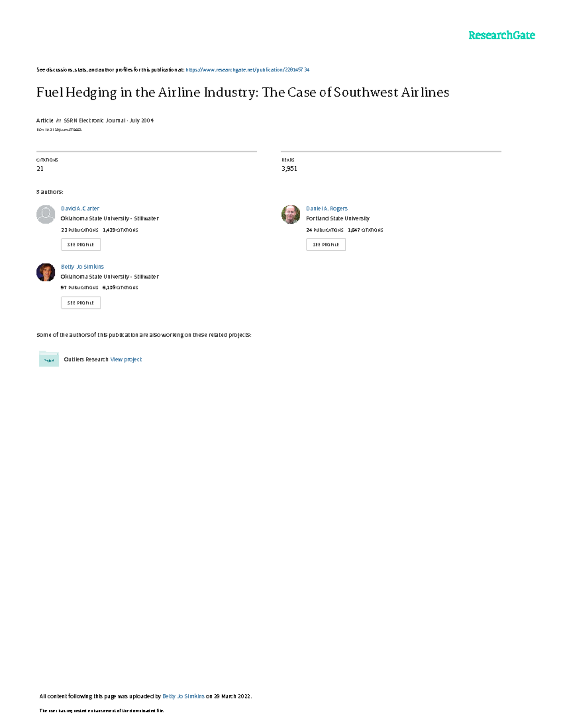
Task: Follow the View project link
Action: [x=126, y=360]
